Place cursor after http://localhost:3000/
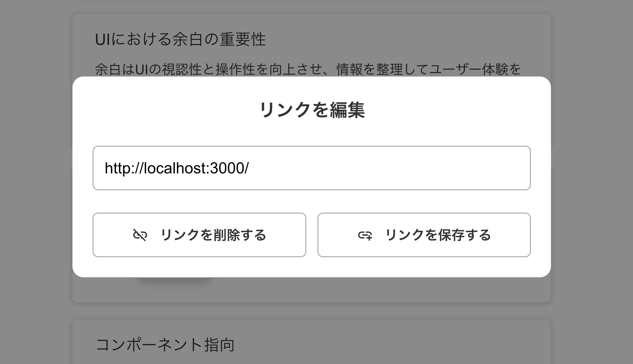Image resolution: width=633 pixels, height=364 pixels. (x=252, y=168)
